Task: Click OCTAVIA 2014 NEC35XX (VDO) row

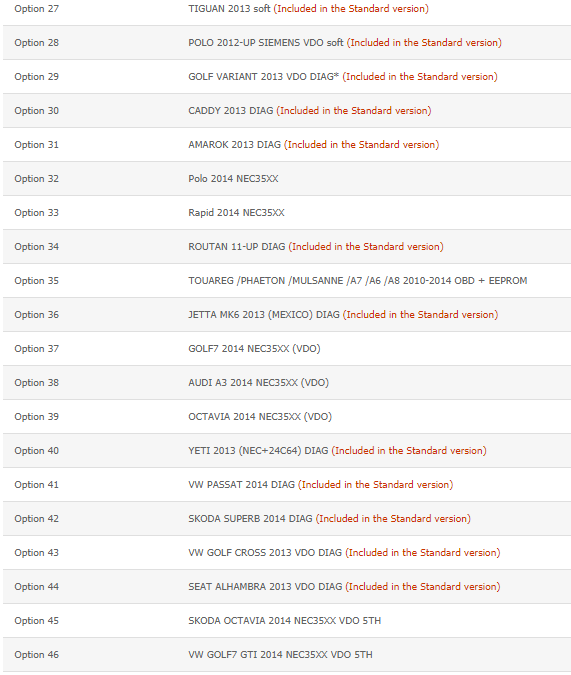Action: [287, 417]
